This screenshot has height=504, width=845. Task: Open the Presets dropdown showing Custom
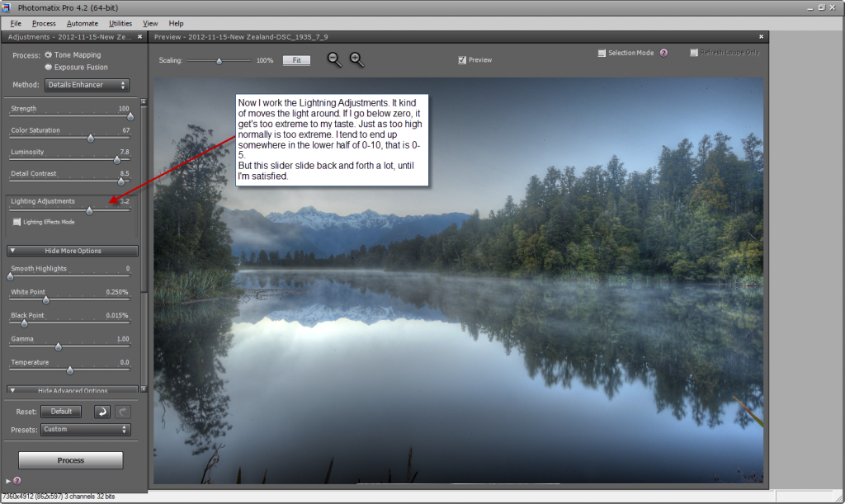point(86,429)
